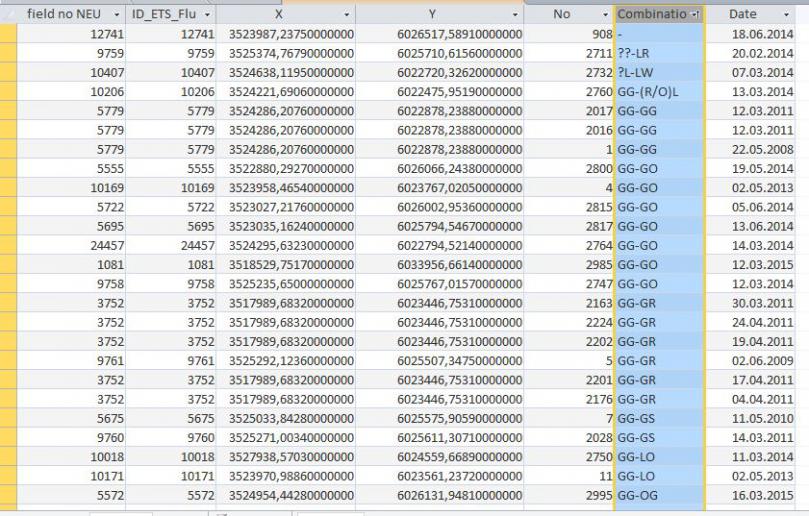The height and width of the screenshot is (516, 809).
Task: Open the Y column filter dropdown arrow
Action: coord(515,15)
